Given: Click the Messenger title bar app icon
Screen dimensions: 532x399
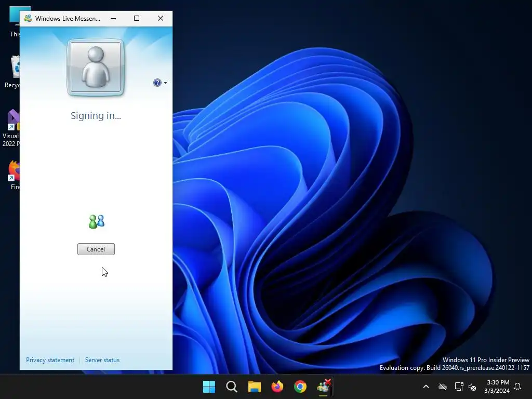Looking at the screenshot, I should (28, 18).
